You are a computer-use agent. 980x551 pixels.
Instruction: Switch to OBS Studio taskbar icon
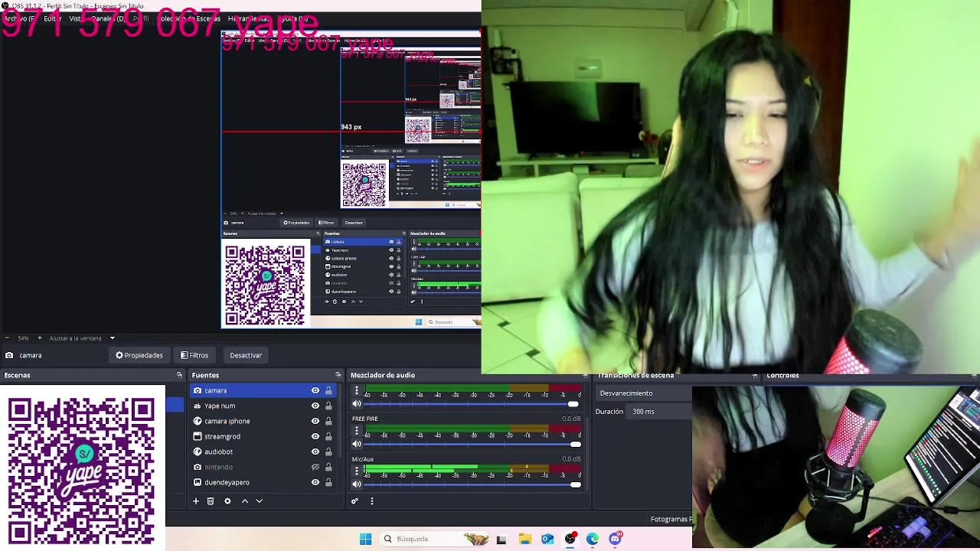[570, 539]
